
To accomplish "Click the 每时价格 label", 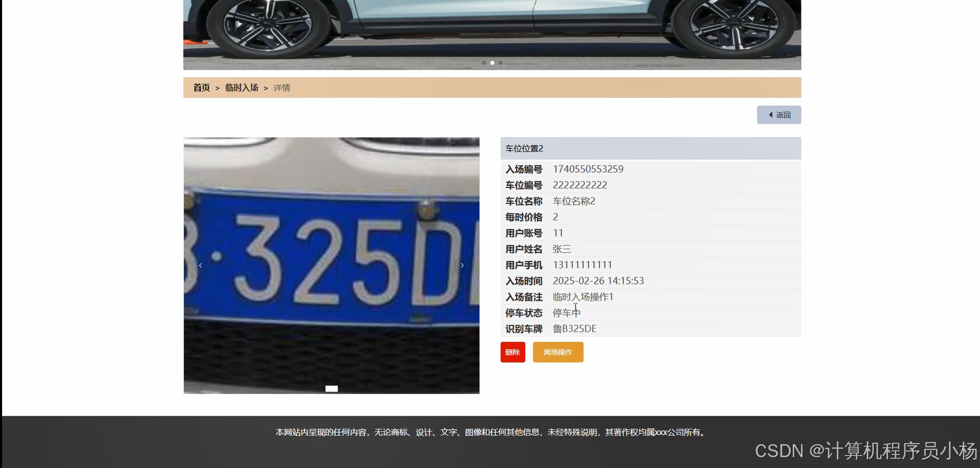I will click(524, 217).
